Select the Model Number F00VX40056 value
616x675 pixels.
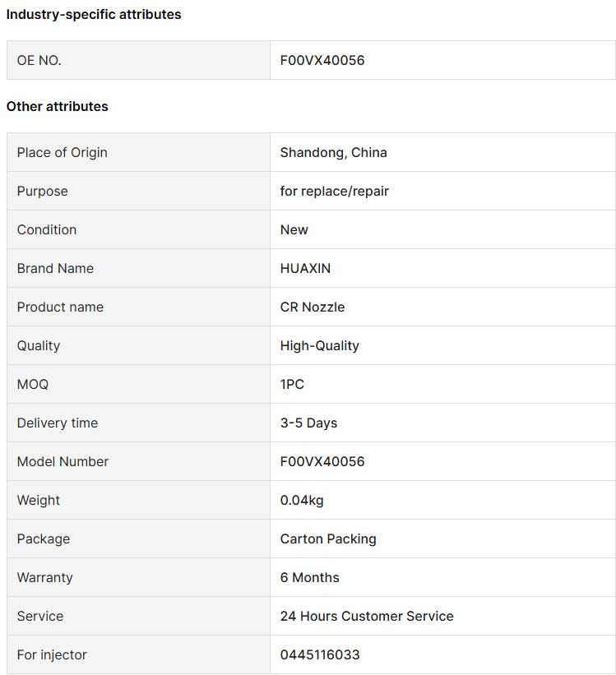[322, 461]
